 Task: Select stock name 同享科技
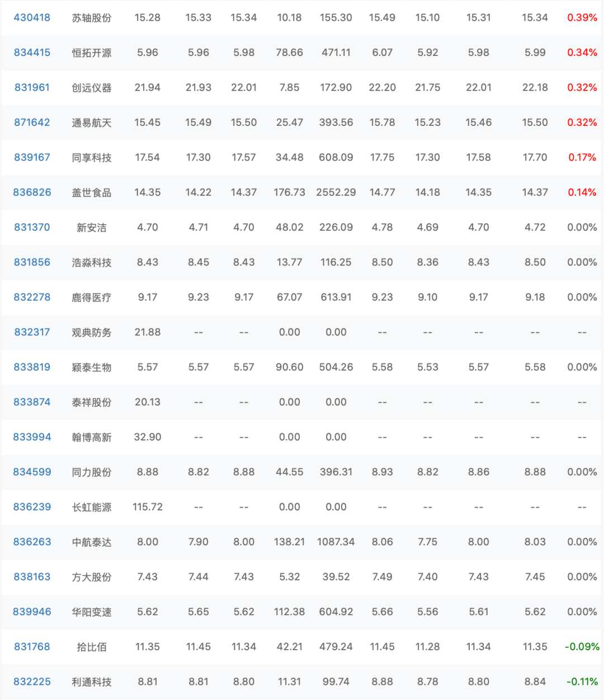(92, 158)
